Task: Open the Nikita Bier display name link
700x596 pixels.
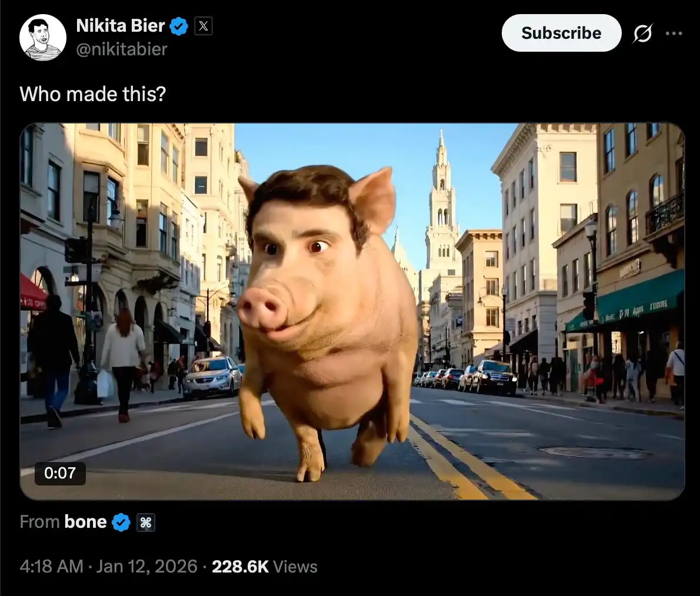Action: [x=121, y=26]
